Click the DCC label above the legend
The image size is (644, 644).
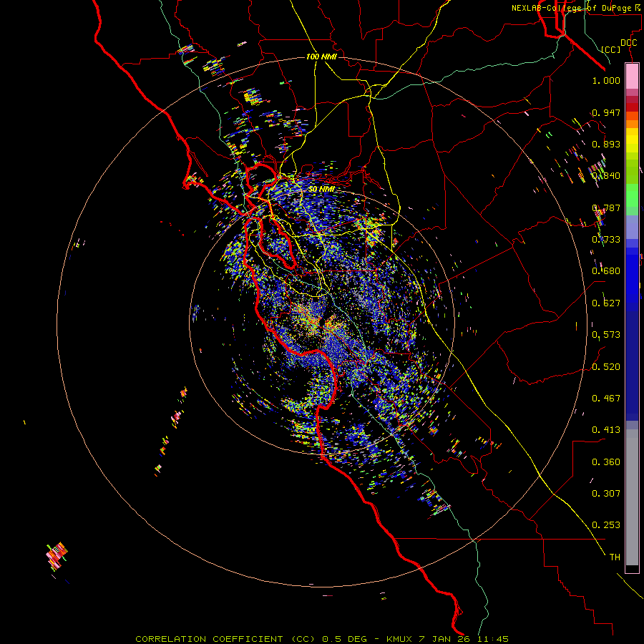[x=628, y=42]
